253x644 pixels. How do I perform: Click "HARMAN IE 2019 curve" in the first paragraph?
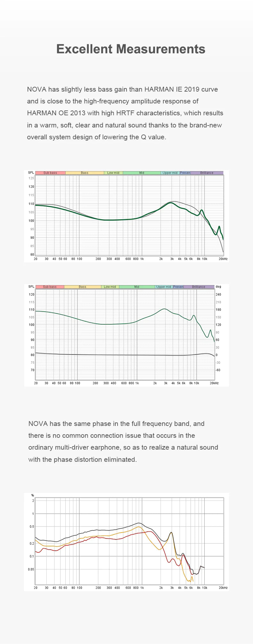click(x=181, y=89)
